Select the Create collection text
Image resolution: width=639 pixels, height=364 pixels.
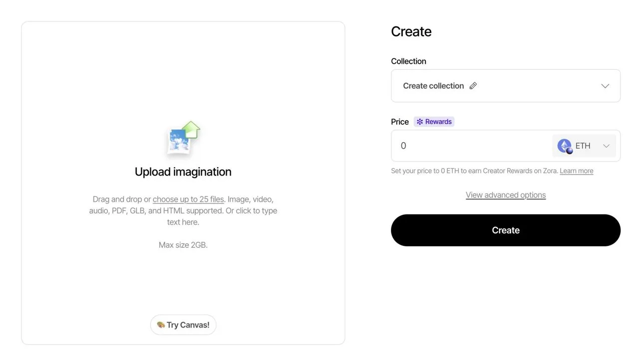[x=433, y=86]
